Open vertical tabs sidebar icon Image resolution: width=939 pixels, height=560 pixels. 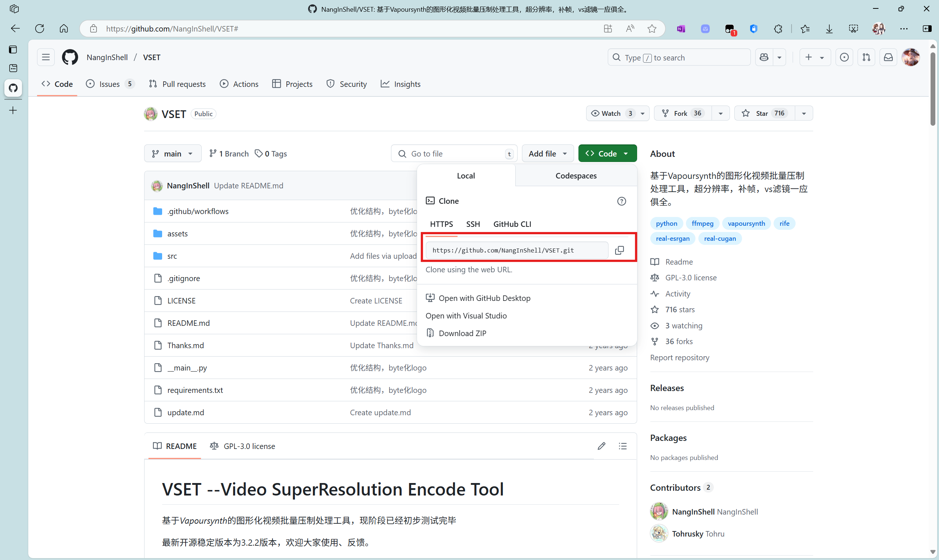point(13,49)
